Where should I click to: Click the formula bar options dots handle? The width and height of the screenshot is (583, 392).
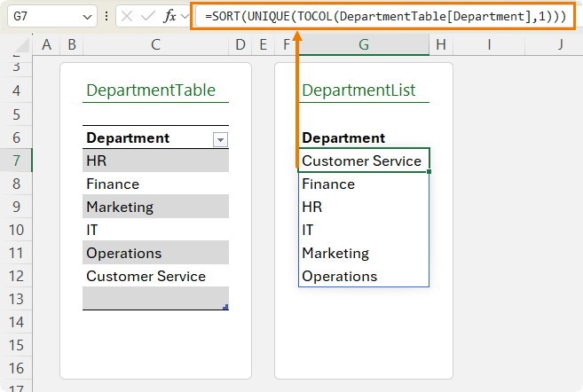click(106, 16)
